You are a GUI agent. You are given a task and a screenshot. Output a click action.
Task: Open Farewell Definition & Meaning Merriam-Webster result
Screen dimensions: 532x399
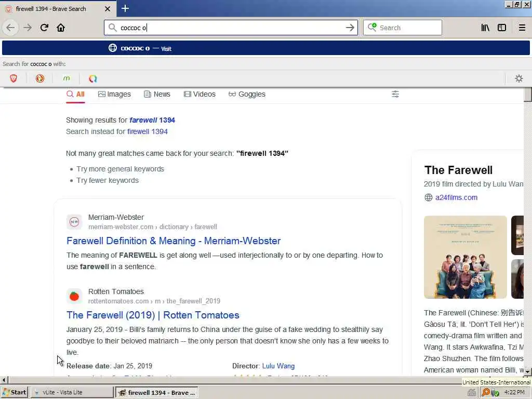[x=174, y=241]
